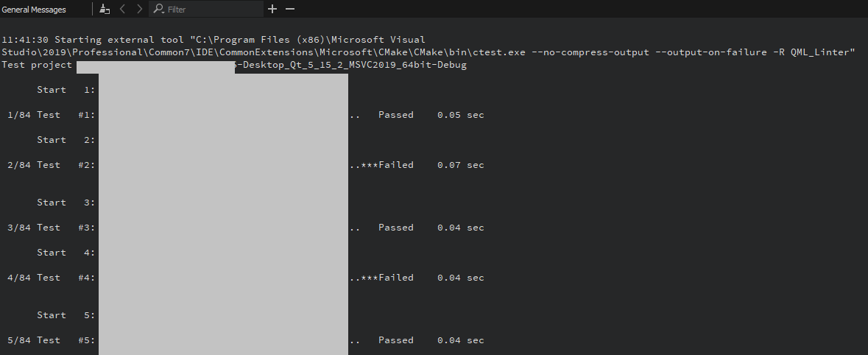Open filter options via magnifier icon
The height and width of the screenshot is (355, 868).
pyautogui.click(x=158, y=10)
